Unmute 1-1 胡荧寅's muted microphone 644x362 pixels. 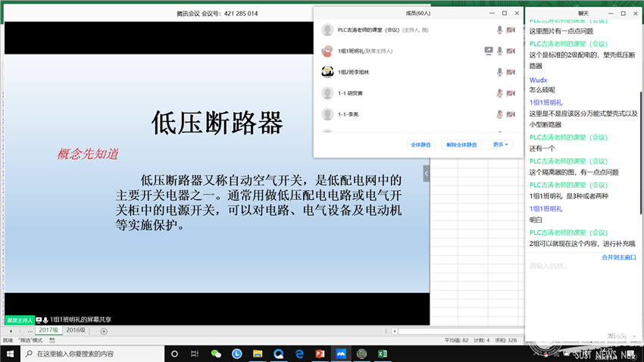pyautogui.click(x=499, y=93)
